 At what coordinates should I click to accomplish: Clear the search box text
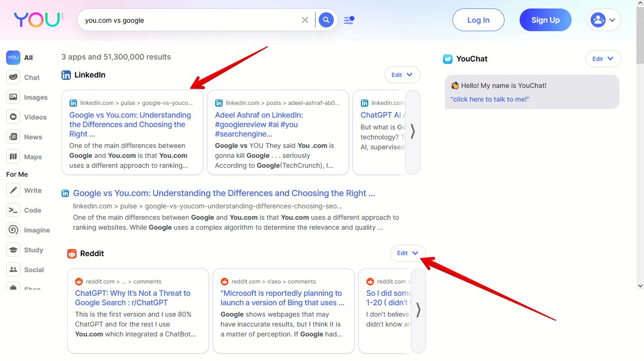click(x=305, y=20)
